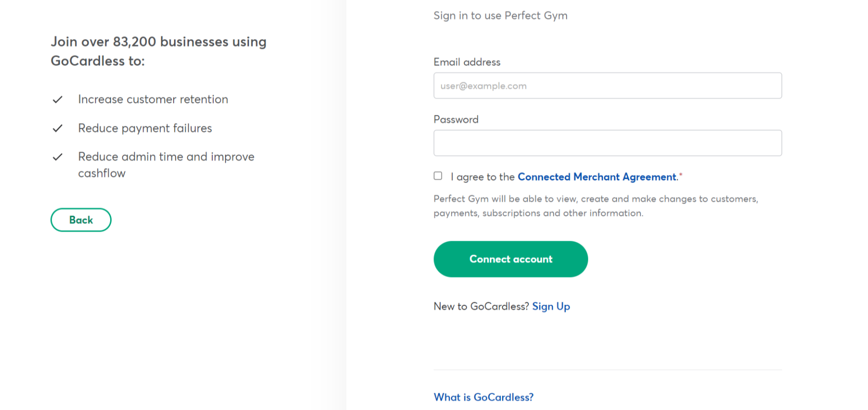Click the Reduce payment failures text

pos(145,128)
